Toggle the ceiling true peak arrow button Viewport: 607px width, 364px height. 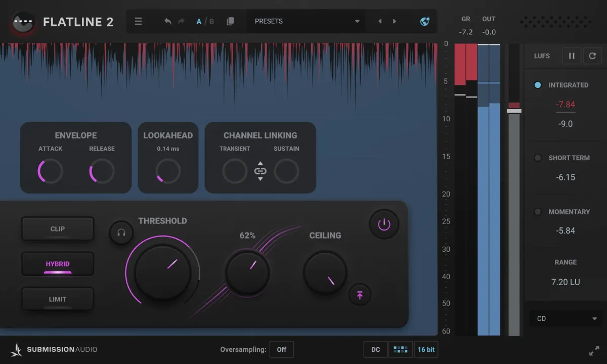[360, 295]
